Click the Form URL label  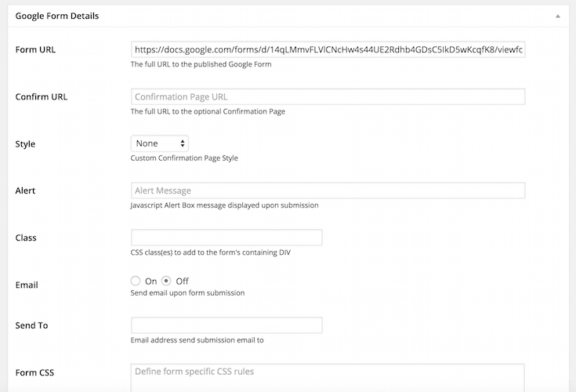(x=35, y=49)
